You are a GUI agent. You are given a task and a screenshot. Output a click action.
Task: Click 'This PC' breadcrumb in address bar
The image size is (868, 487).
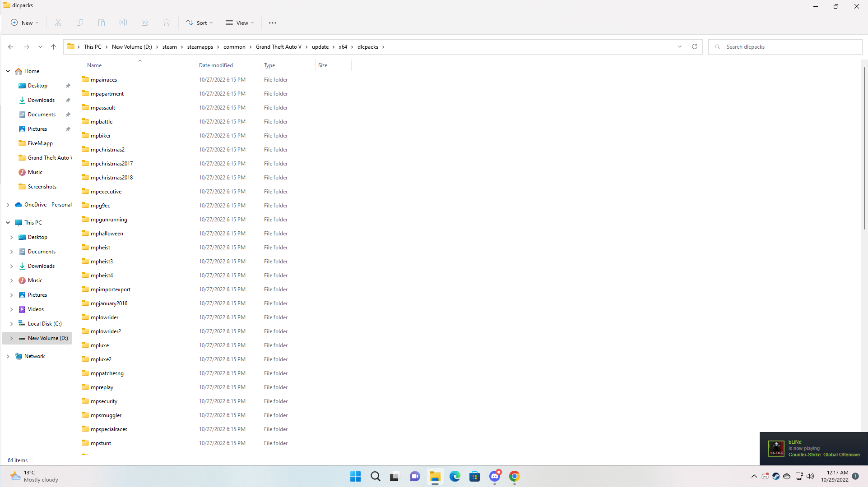pyautogui.click(x=93, y=47)
